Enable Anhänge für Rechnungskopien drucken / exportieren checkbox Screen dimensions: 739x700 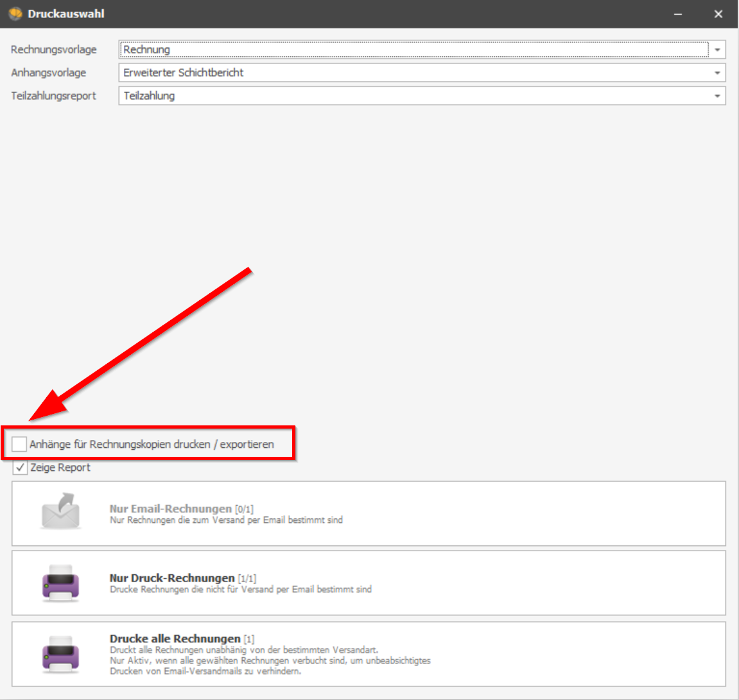click(19, 444)
